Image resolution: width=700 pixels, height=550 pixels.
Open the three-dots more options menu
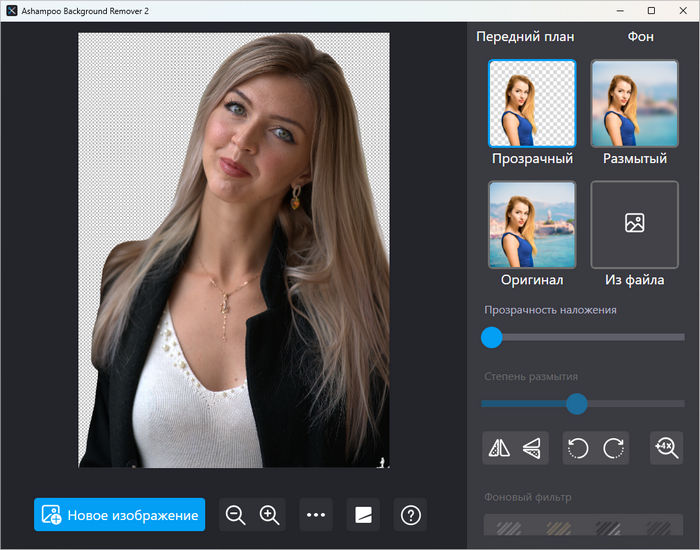tap(316, 515)
